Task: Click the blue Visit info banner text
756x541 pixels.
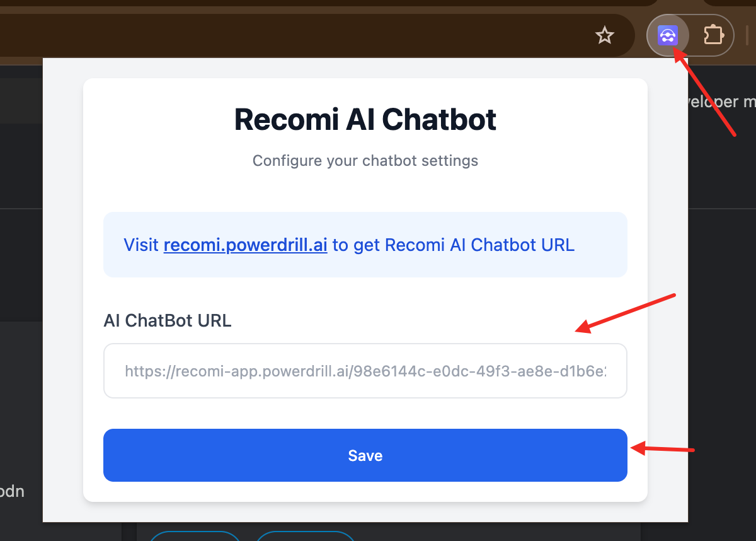Action: (349, 245)
